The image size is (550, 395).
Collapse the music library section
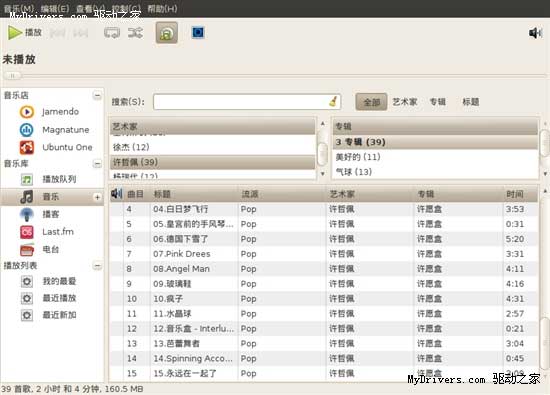(x=97, y=163)
